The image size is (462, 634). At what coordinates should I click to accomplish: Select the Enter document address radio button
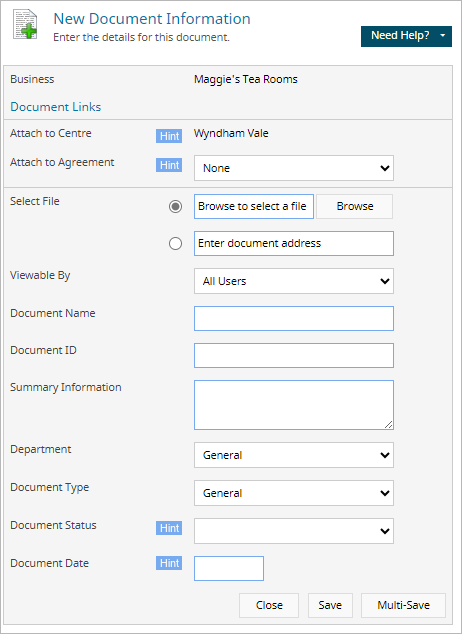point(175,243)
